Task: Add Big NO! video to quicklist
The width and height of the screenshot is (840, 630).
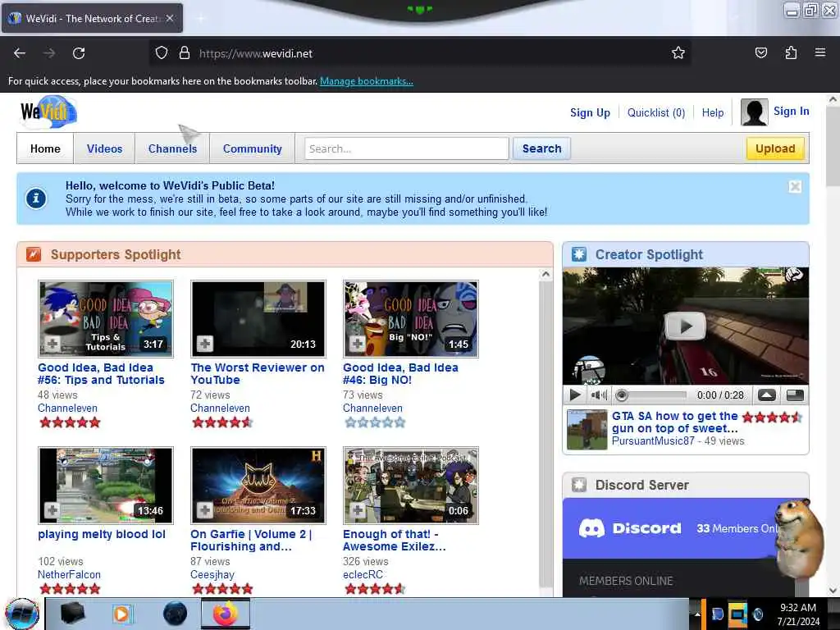Action: tap(358, 344)
